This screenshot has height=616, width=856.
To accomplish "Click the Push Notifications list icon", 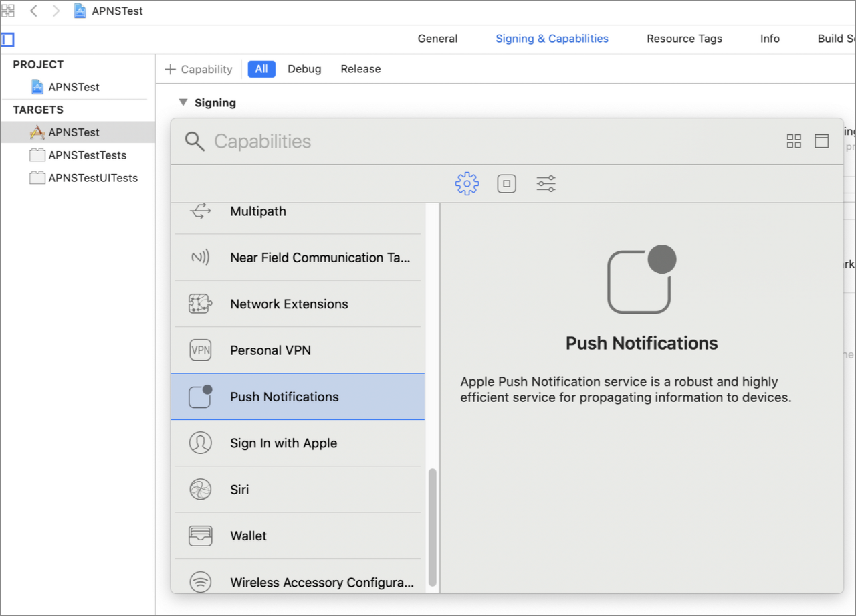I will click(201, 397).
